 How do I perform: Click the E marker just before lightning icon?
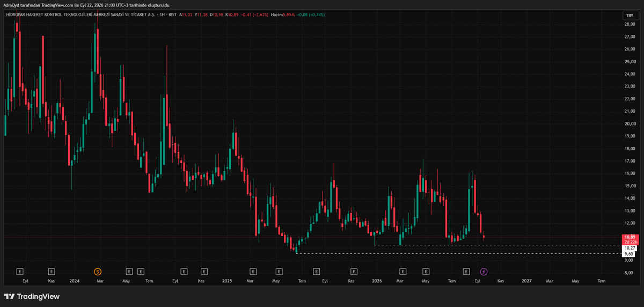coord(466,272)
